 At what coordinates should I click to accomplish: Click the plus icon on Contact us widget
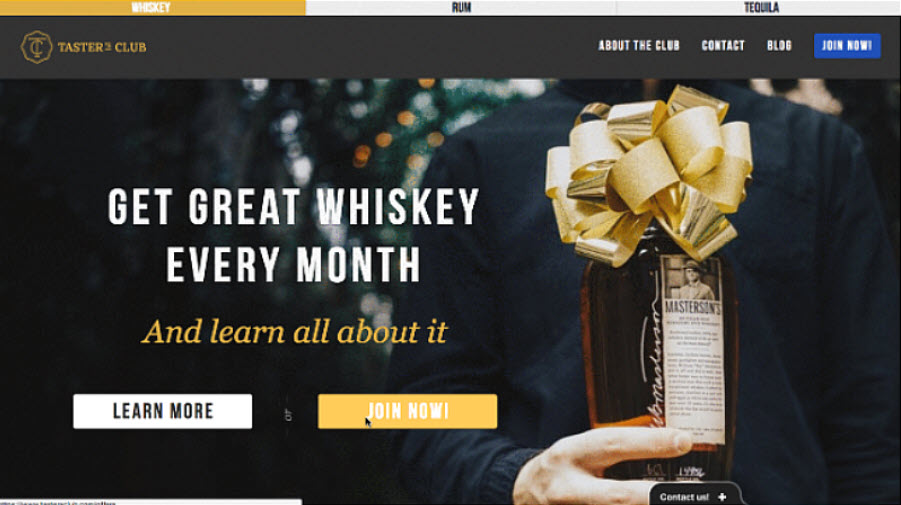pos(722,497)
